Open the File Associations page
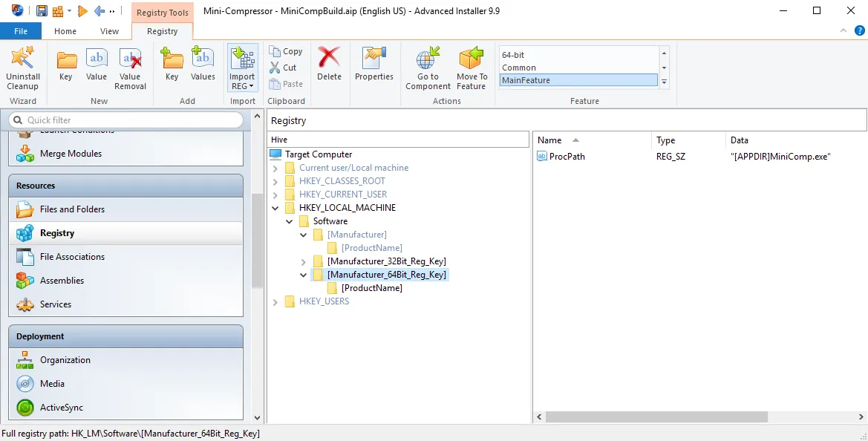868x441 pixels. pos(125,257)
